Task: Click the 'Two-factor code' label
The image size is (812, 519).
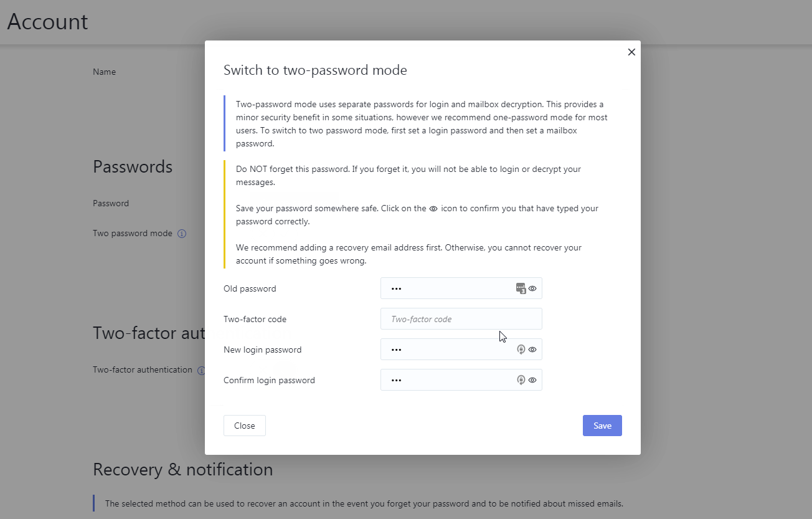Action: click(x=255, y=319)
